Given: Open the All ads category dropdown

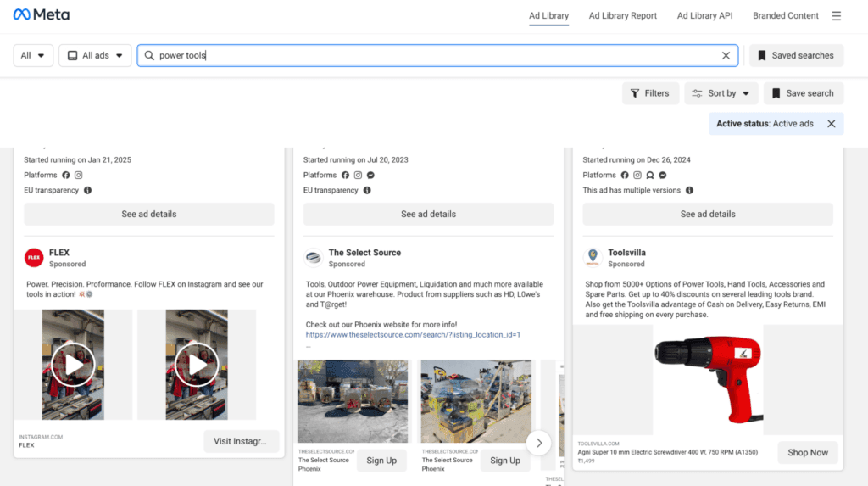Looking at the screenshot, I should click(95, 55).
